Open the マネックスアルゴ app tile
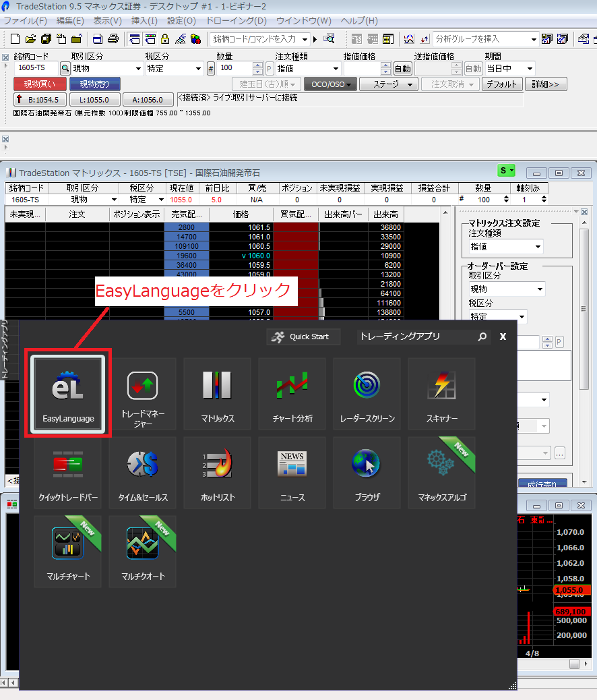This screenshot has width=597, height=700. click(442, 473)
